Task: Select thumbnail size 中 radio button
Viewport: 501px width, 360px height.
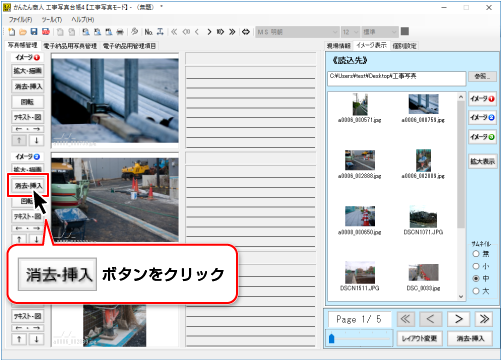Action: [476, 278]
